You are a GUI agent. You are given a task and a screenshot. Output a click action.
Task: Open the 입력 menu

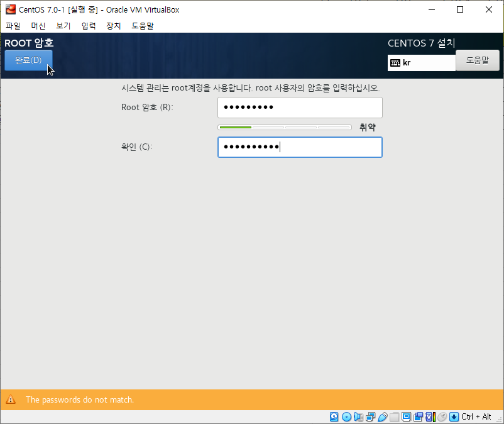[88, 26]
